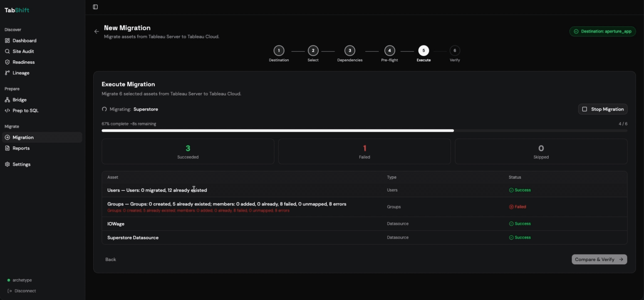Click the Failed status in Groups row

(x=517, y=207)
